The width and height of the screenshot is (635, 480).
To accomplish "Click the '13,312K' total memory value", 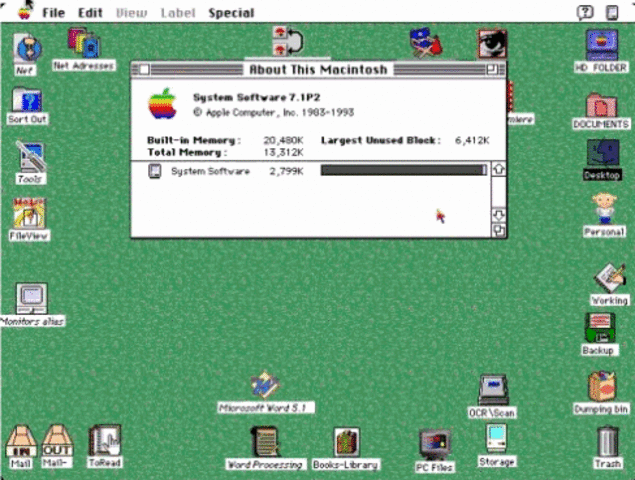I will click(x=283, y=152).
